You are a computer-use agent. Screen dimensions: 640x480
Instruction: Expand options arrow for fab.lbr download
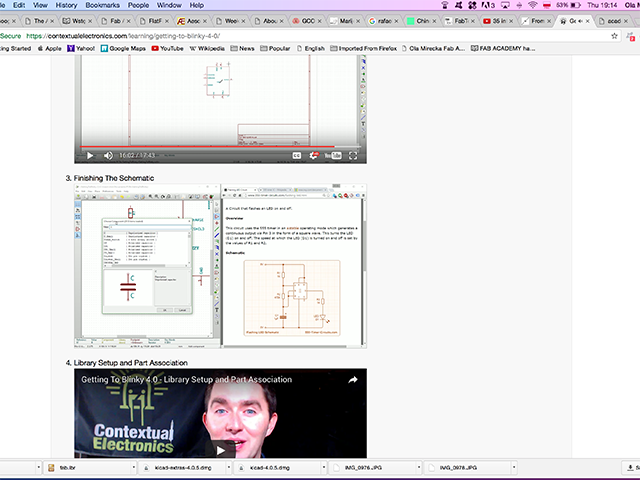coord(133,468)
